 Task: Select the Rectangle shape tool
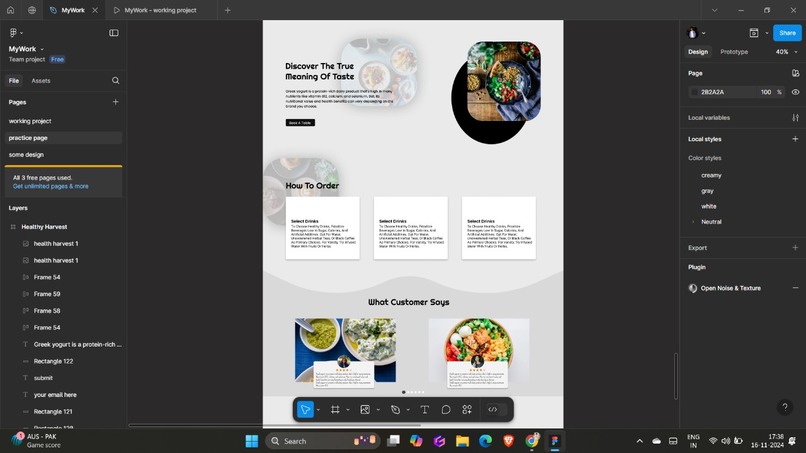[365, 409]
